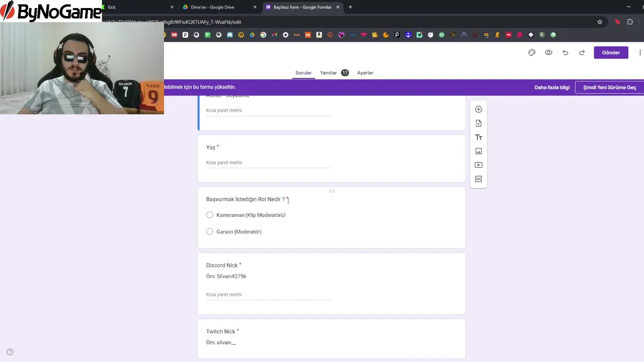
Task: Open the theme customization palette
Action: click(x=532, y=52)
